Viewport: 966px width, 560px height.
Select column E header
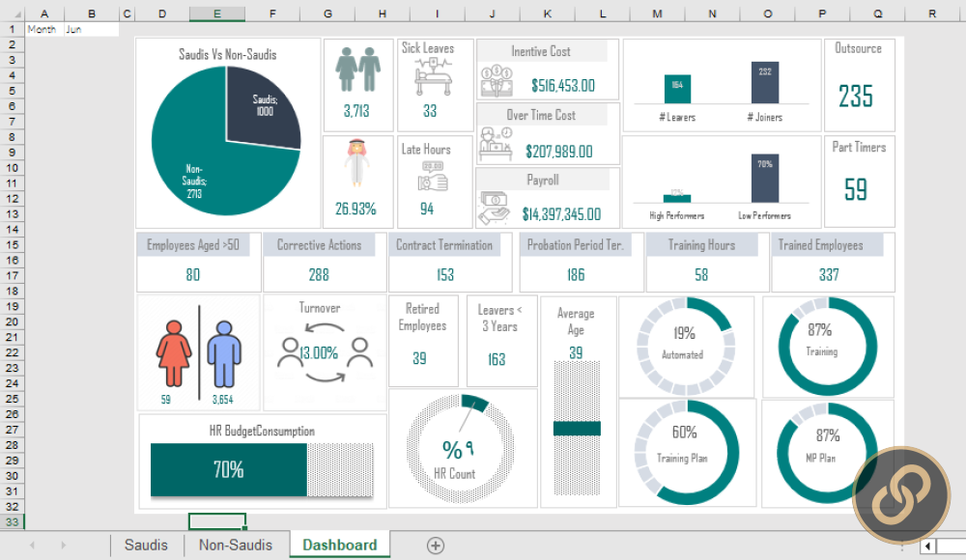[x=217, y=14]
